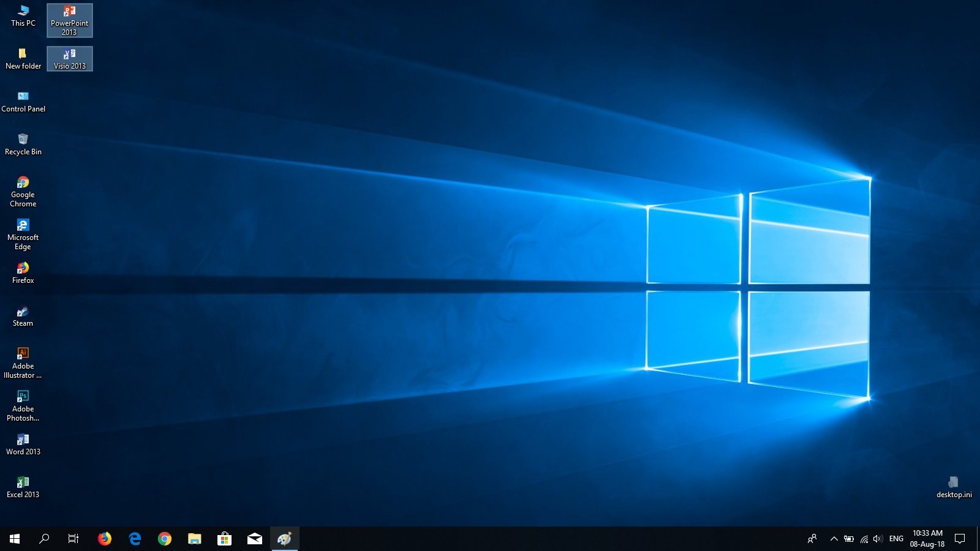Click the Recycle Bin icon
Viewport: 980px width, 551px height.
(23, 144)
